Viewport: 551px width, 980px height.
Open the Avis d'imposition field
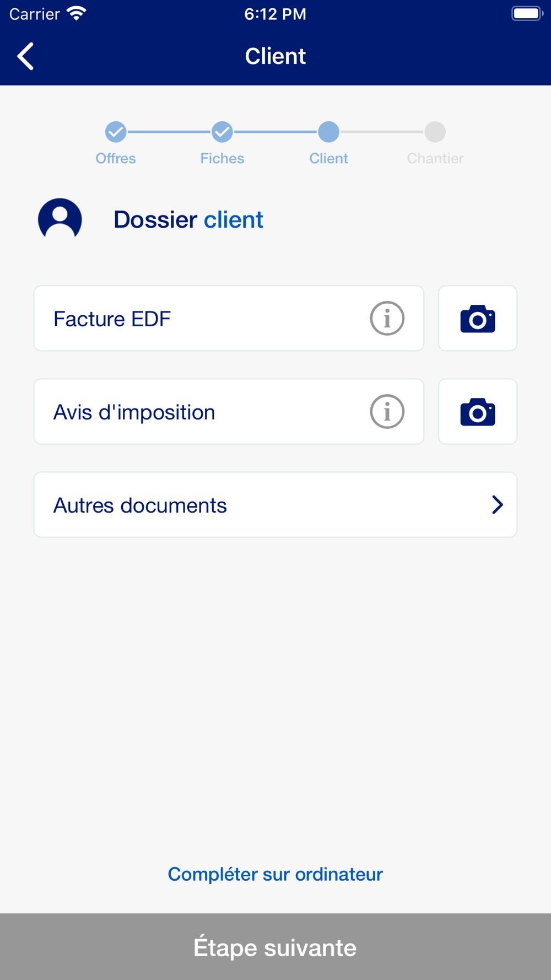pos(229,411)
